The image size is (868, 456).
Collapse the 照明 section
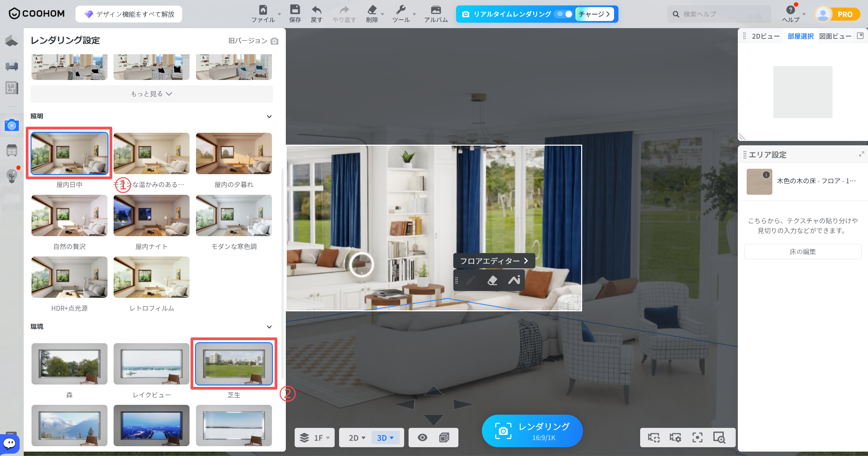click(x=269, y=117)
